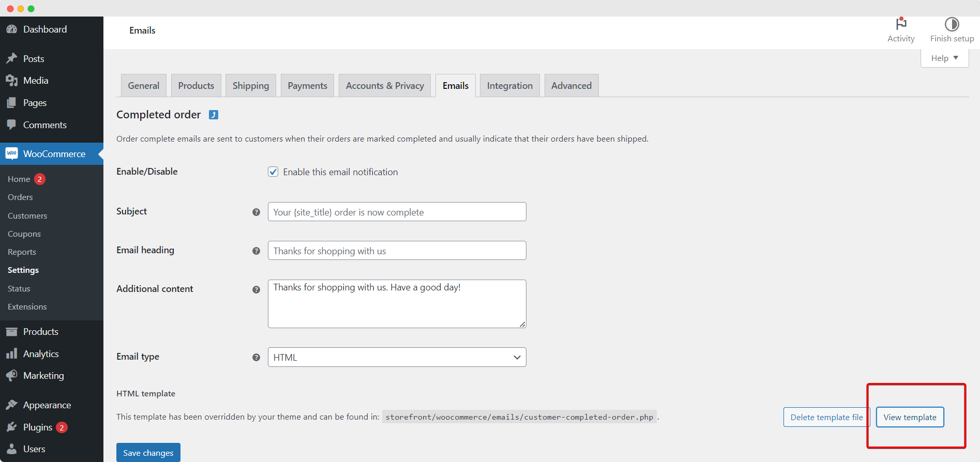Open Status submenu link
Screen dimensions: 980x462
pyautogui.click(x=19, y=288)
